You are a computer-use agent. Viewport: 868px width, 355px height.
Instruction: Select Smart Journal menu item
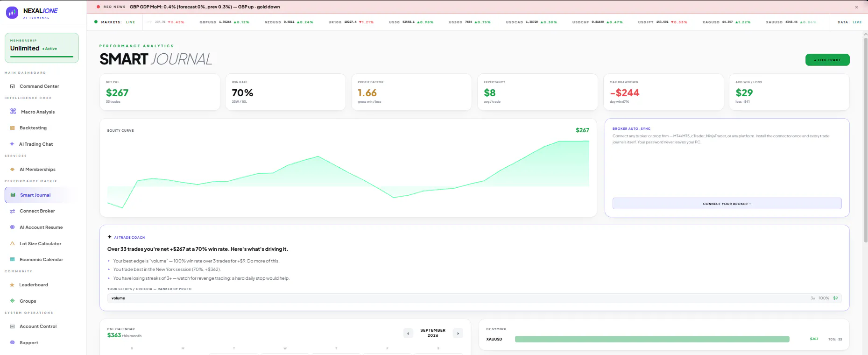[36, 195]
